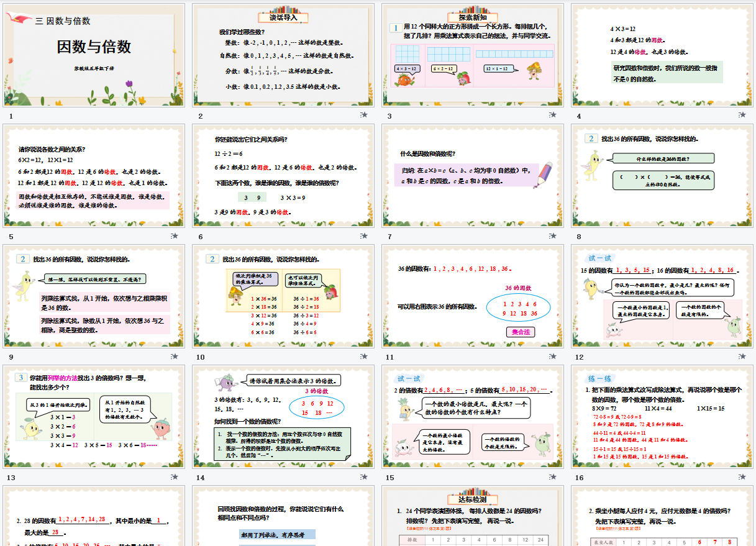This screenshot has height=546, width=756.
Task: Click the animation star icon under slide 5
Action: point(175,235)
